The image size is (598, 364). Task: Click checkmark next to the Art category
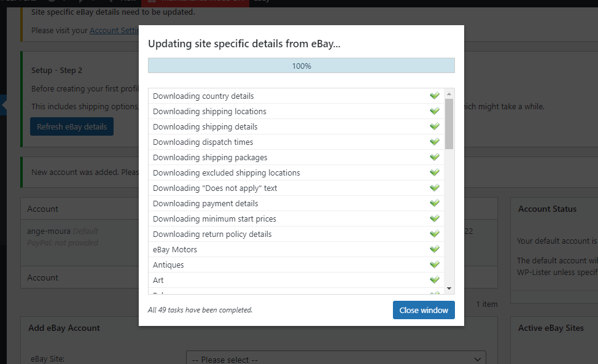435,280
